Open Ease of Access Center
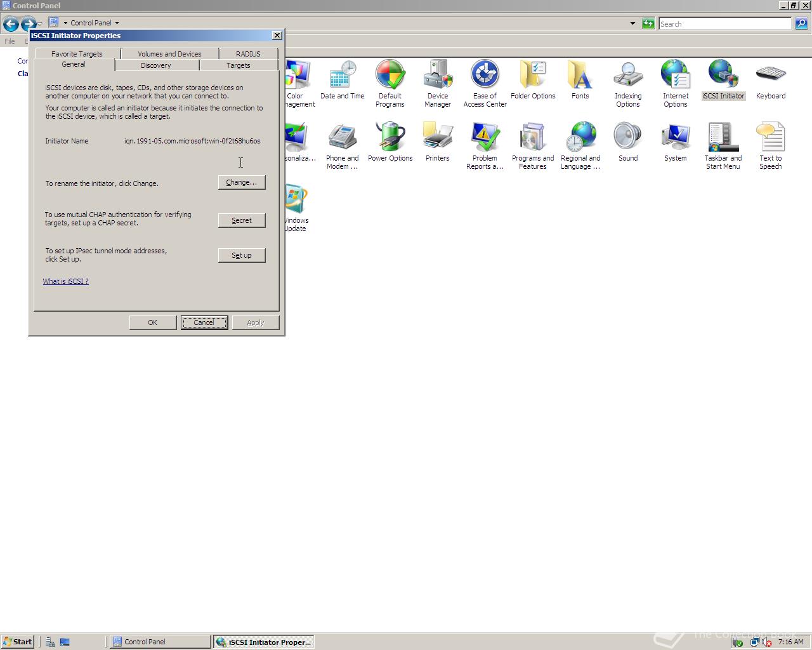This screenshot has width=812, height=650. coord(485,84)
